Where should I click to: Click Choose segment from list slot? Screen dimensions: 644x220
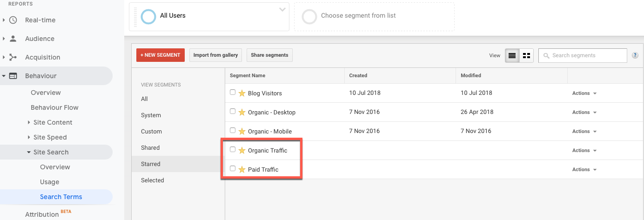[374, 17]
